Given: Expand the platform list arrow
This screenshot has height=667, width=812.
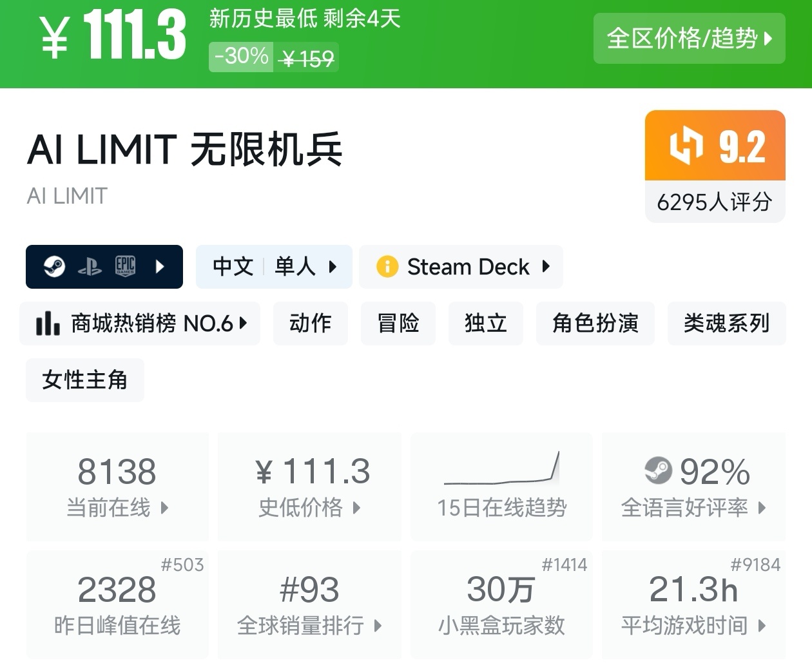Looking at the screenshot, I should (160, 266).
